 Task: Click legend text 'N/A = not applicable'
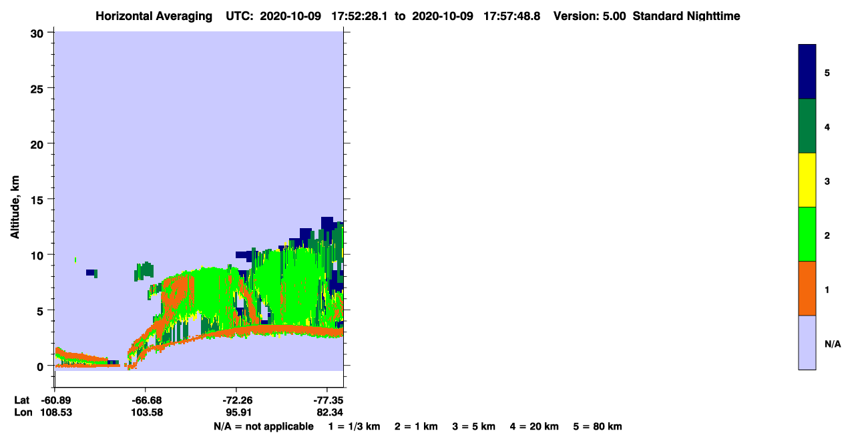coord(263,426)
